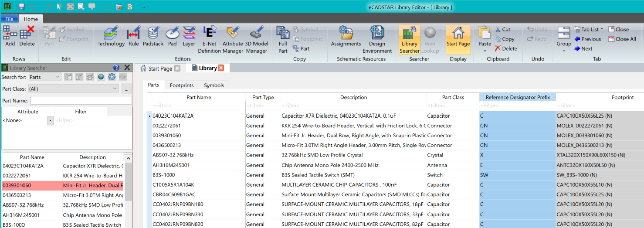Focus the Part Name search field
The image size is (644, 228).
click(81, 100)
